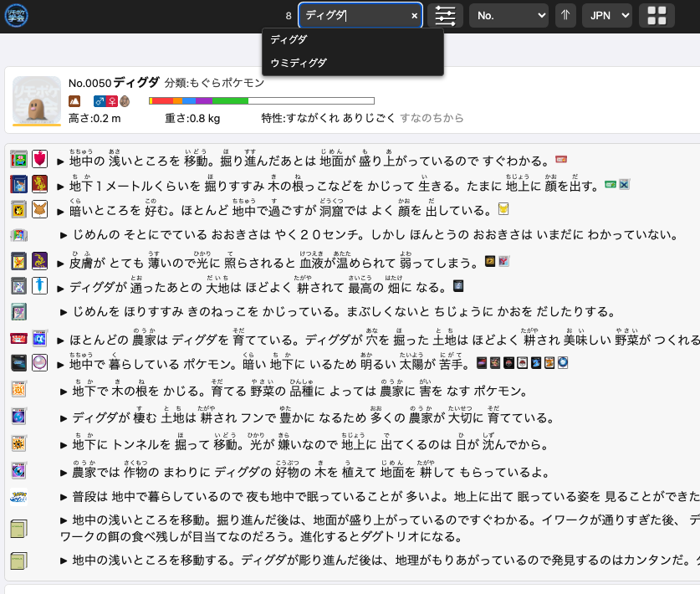
Task: Select the Silver version cartridge icon on the 通ったあとの 大地 row
Action: coord(18,286)
